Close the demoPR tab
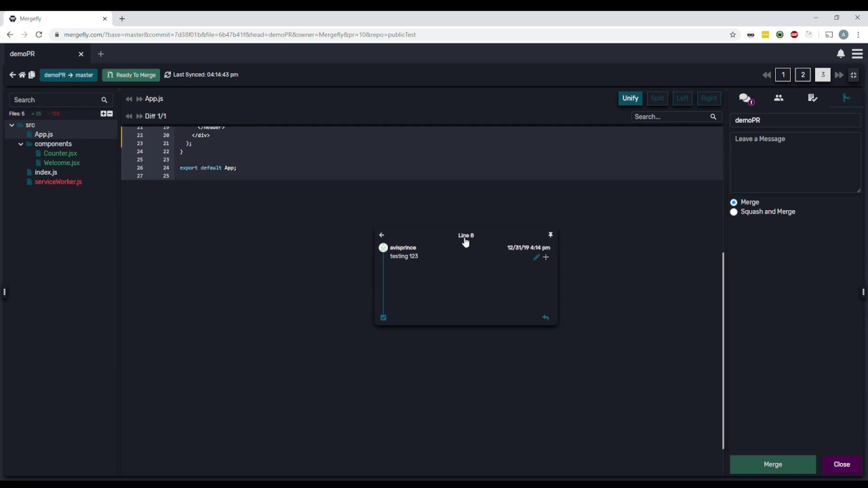Image resolution: width=868 pixels, height=488 pixels. coord(81,54)
